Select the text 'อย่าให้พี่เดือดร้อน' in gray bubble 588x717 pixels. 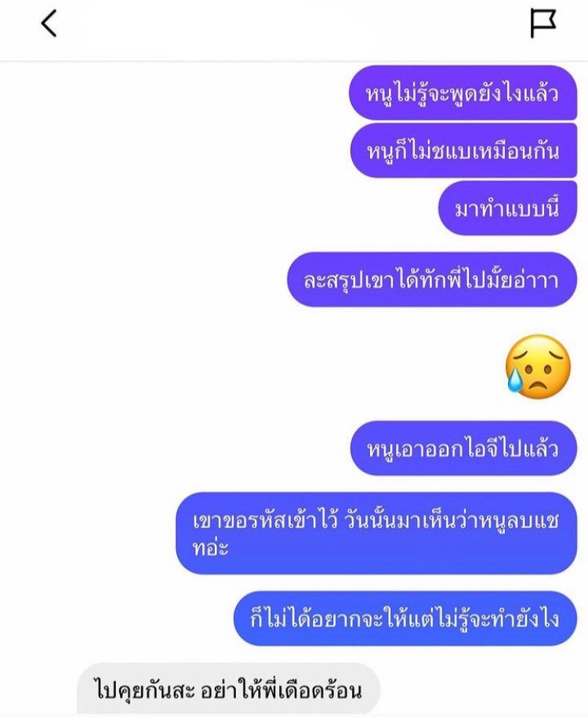(281, 690)
